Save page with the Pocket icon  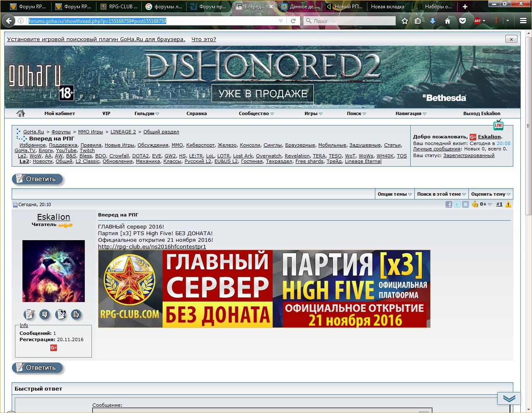pyautogui.click(x=463, y=21)
